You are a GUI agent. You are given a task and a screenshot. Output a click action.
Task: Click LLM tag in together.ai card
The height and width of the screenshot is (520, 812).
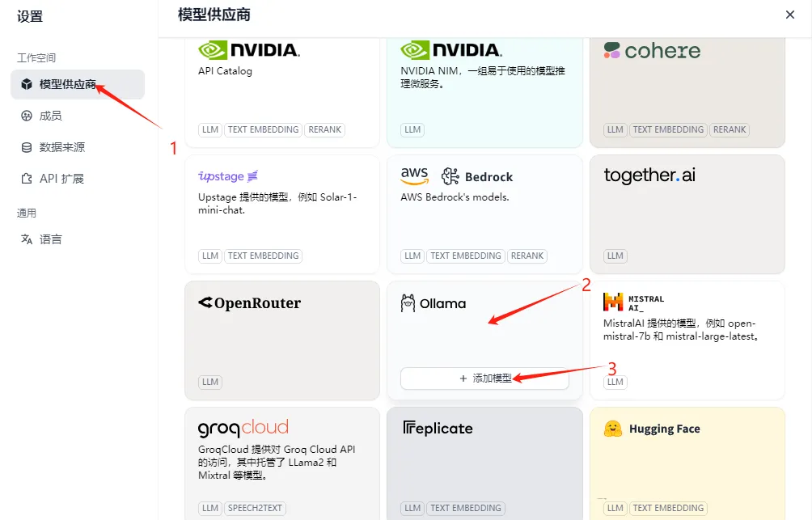(615, 256)
